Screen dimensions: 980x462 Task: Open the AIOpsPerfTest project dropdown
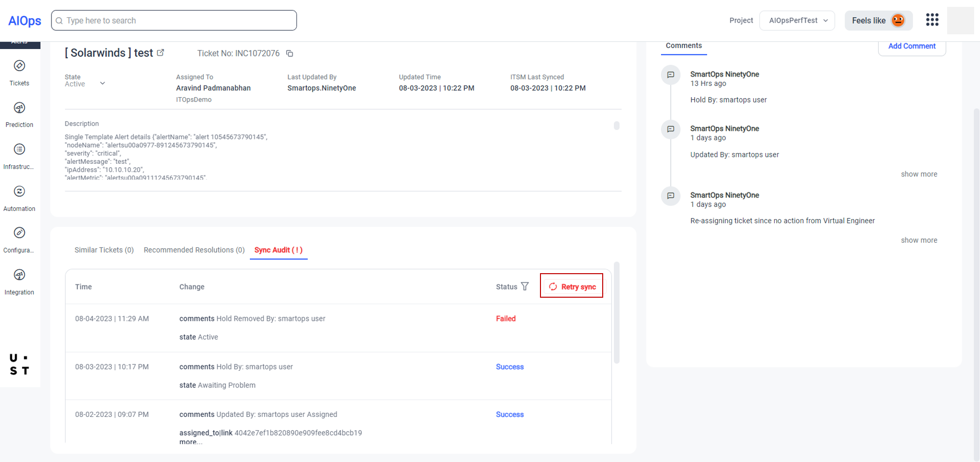(x=797, y=21)
